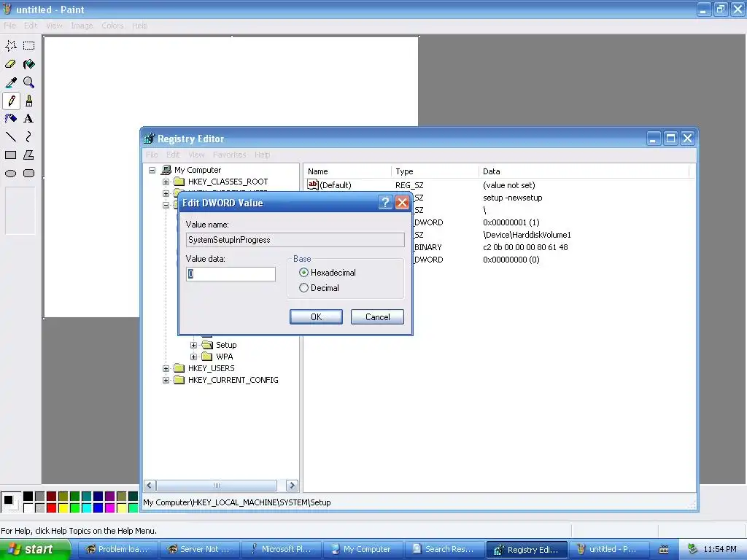Viewport: 747px width, 560px height.
Task: Click the (Default) string value icon
Action: 312,184
